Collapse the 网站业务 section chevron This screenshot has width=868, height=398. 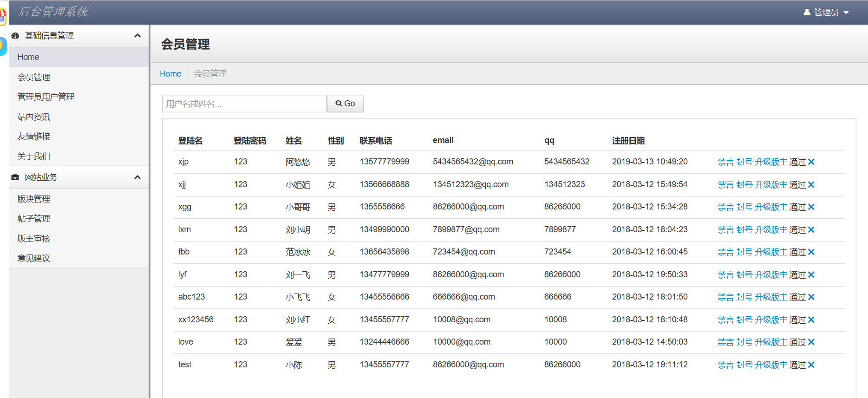[137, 177]
